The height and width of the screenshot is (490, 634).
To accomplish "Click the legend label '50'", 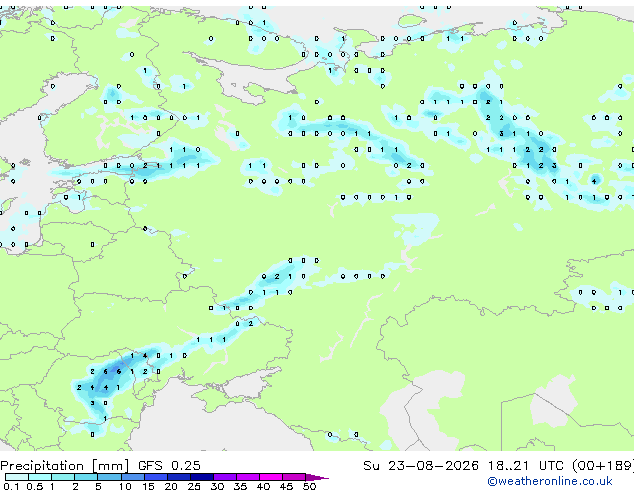I will pyautogui.click(x=309, y=486).
